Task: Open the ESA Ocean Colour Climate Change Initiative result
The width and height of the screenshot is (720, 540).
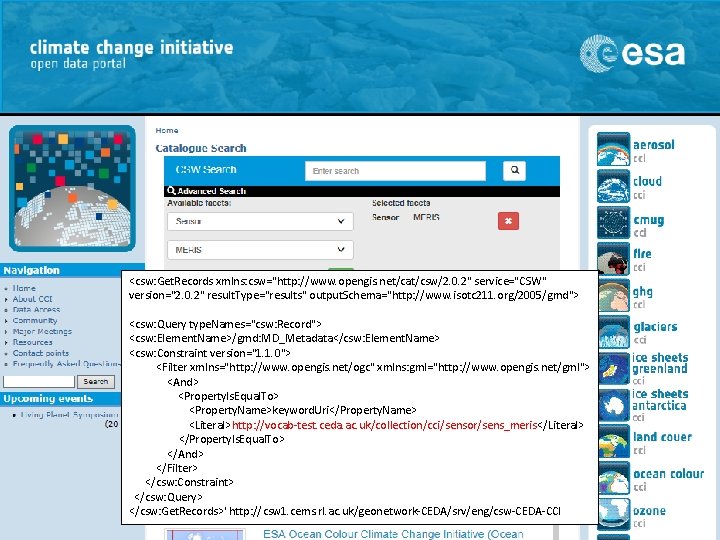Action: (393, 534)
